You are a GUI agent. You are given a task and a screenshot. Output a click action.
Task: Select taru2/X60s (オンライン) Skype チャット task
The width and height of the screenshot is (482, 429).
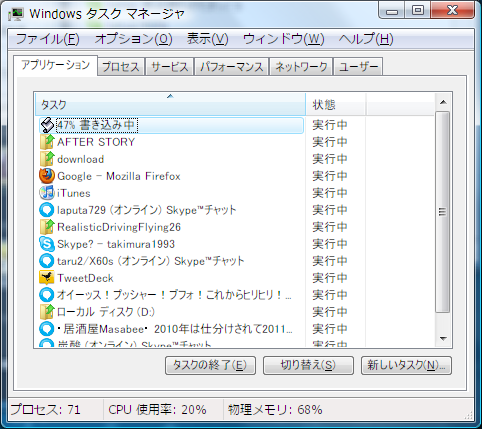(151, 261)
